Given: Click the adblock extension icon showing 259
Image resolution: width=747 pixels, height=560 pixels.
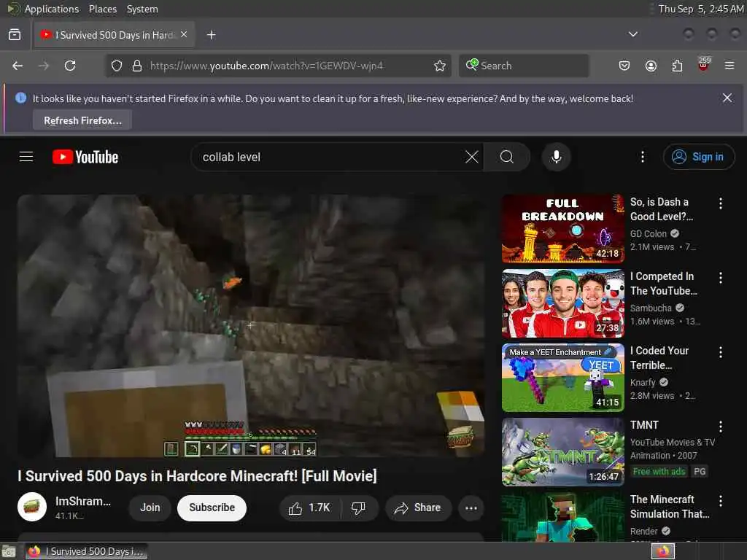Looking at the screenshot, I should pyautogui.click(x=704, y=64).
